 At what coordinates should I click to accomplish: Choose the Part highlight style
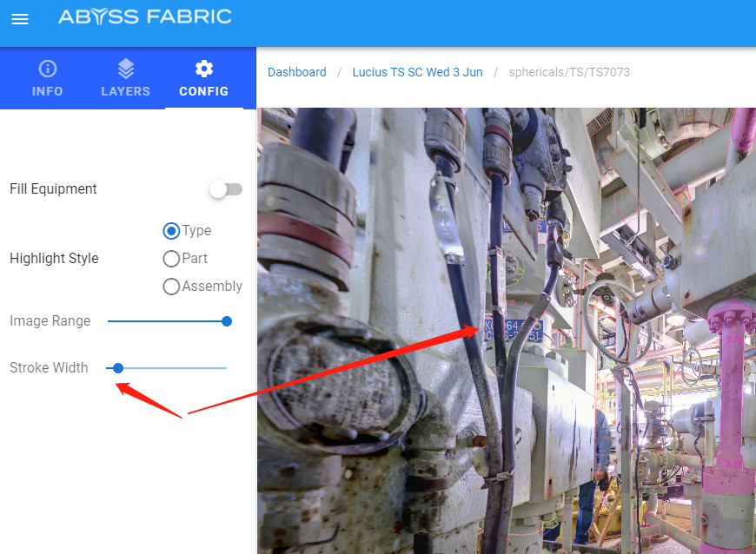[x=171, y=259]
